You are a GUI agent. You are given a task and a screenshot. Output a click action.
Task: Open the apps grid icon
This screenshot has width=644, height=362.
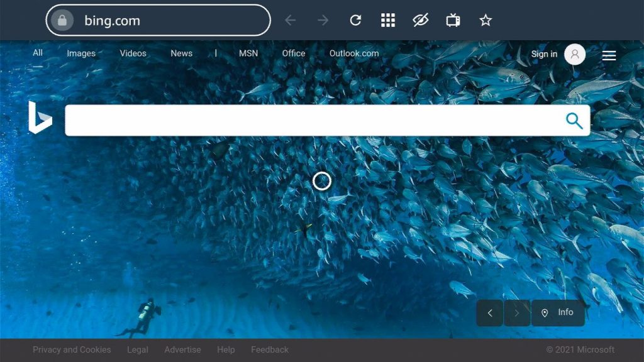click(387, 20)
